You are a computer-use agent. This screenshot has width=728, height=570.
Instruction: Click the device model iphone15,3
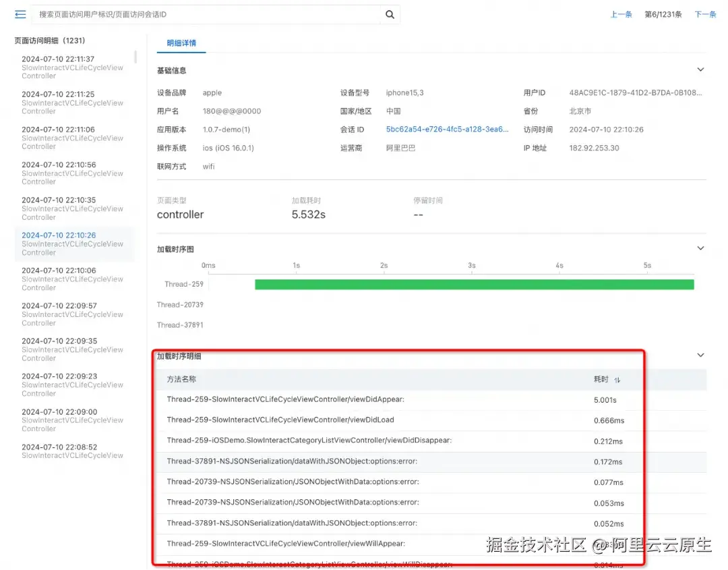405,93
